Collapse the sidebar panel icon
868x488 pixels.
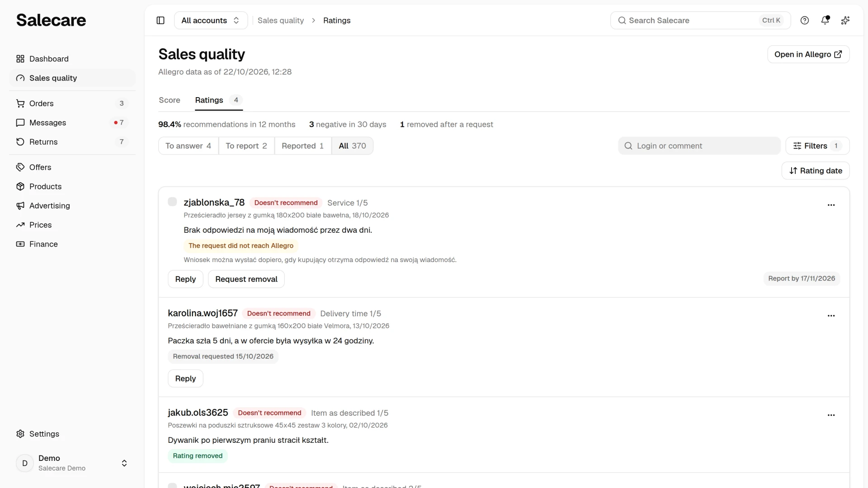pos(160,20)
